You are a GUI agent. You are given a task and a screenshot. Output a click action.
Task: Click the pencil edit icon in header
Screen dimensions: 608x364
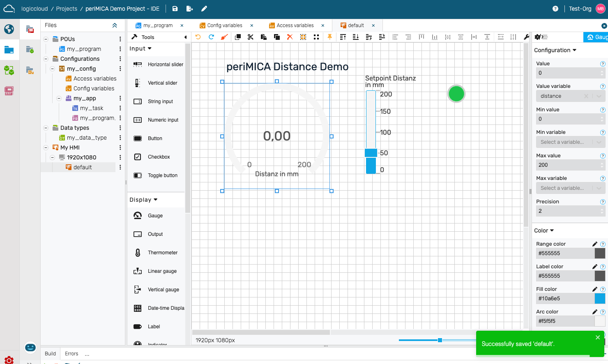(x=204, y=9)
